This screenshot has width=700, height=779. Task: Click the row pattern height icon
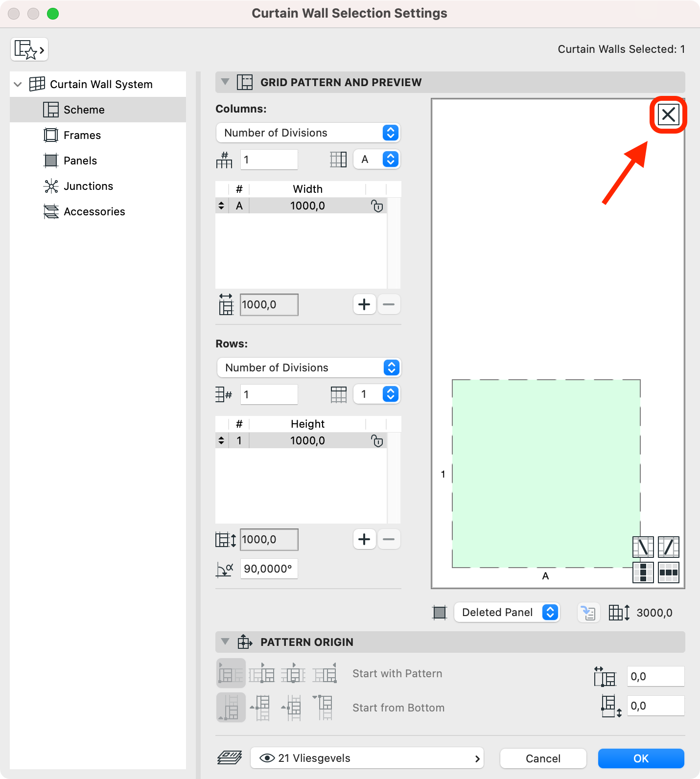pos(226,540)
